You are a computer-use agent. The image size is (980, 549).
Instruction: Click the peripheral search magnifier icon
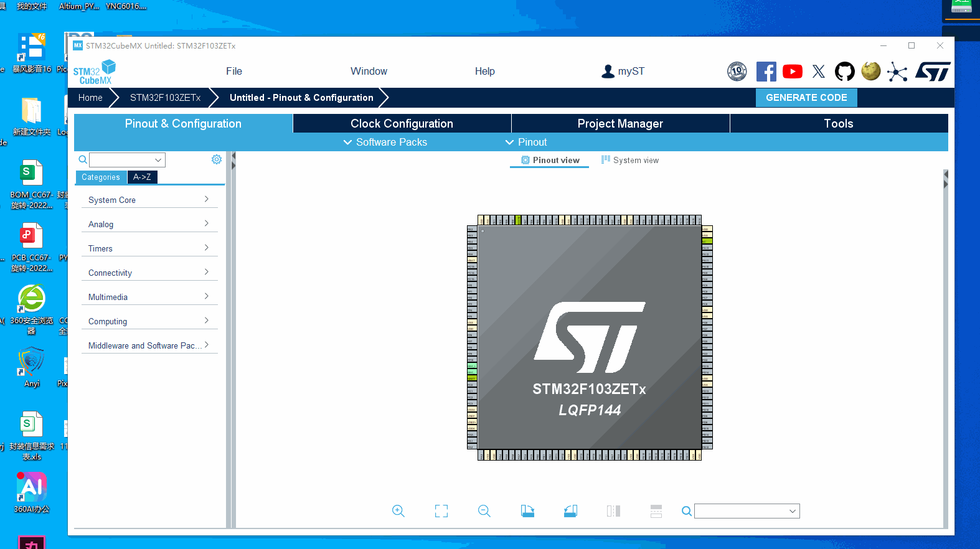point(83,160)
